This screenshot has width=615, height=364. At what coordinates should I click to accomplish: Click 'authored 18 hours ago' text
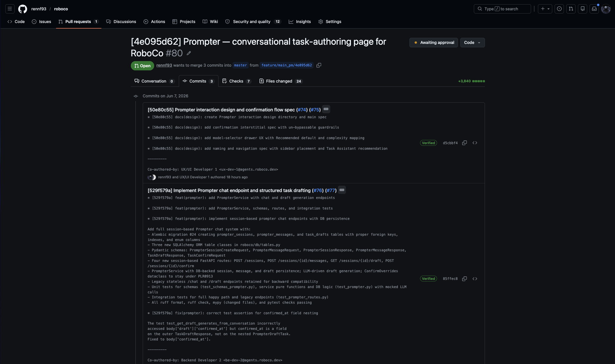click(229, 177)
